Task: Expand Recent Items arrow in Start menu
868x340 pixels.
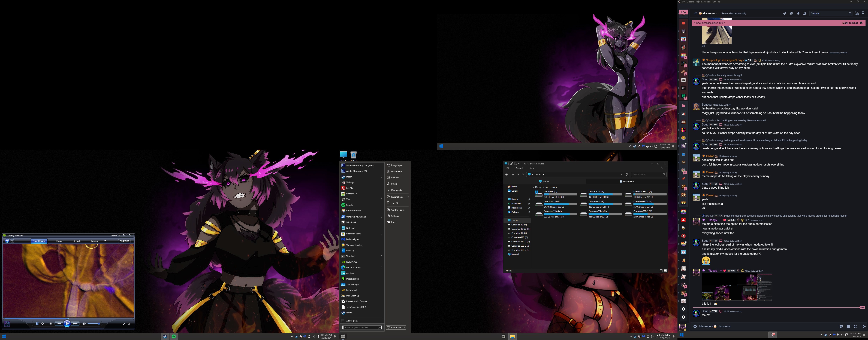Action: (408, 197)
